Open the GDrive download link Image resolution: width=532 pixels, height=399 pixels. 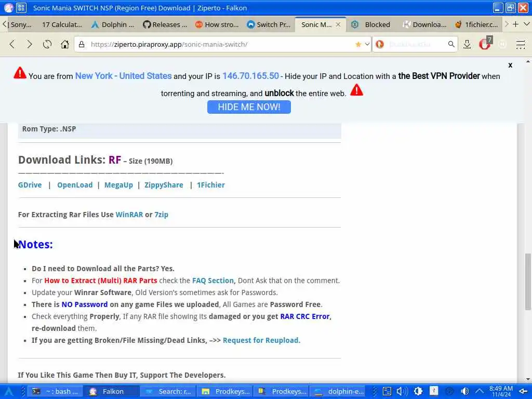tap(30, 185)
